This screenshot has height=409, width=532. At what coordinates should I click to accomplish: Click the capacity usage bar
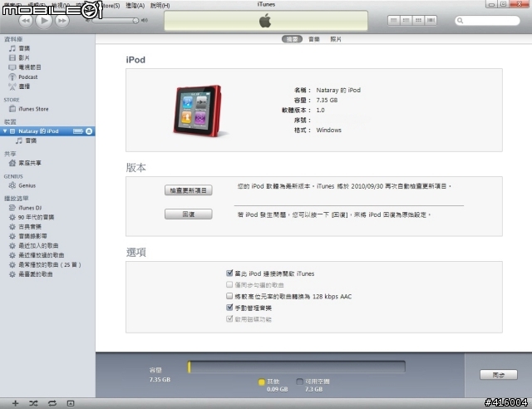[x=297, y=367]
